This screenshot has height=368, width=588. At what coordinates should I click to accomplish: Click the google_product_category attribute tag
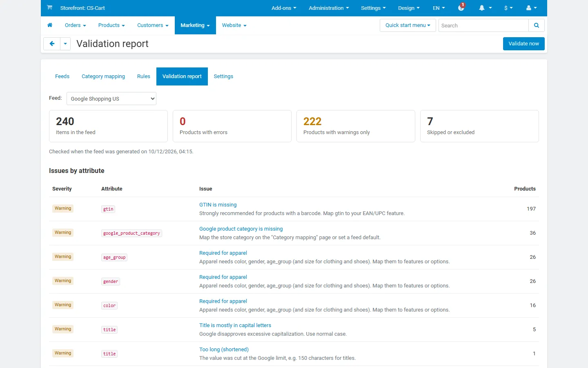(x=131, y=233)
